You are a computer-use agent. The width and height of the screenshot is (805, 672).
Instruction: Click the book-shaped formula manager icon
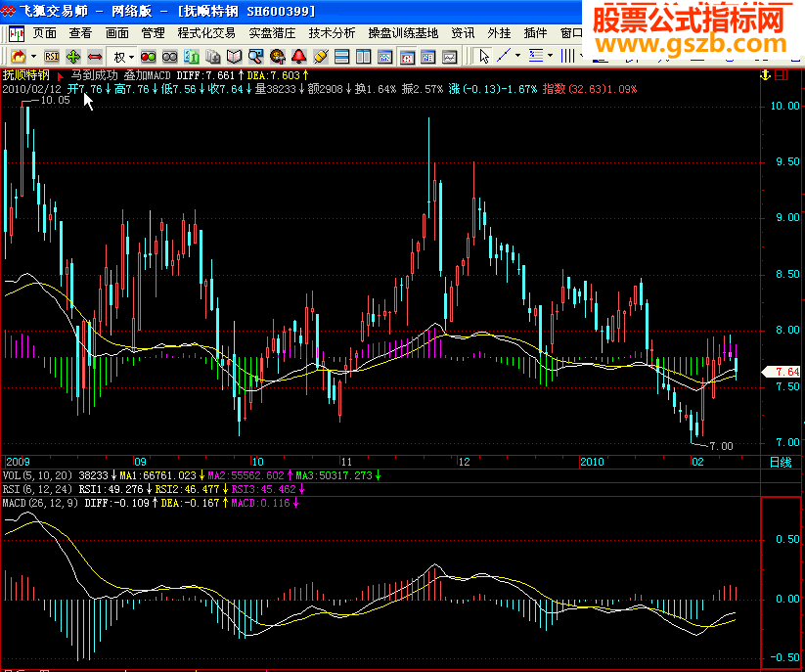click(x=232, y=56)
